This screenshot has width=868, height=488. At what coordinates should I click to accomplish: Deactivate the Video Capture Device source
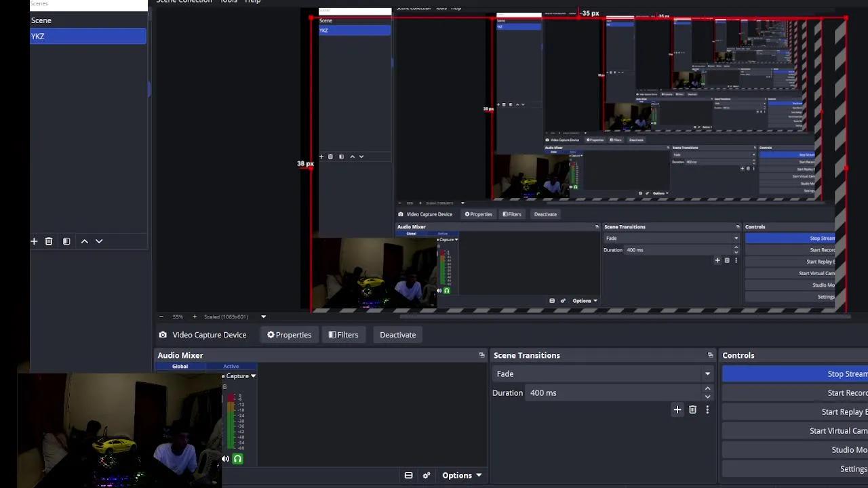pyautogui.click(x=397, y=335)
